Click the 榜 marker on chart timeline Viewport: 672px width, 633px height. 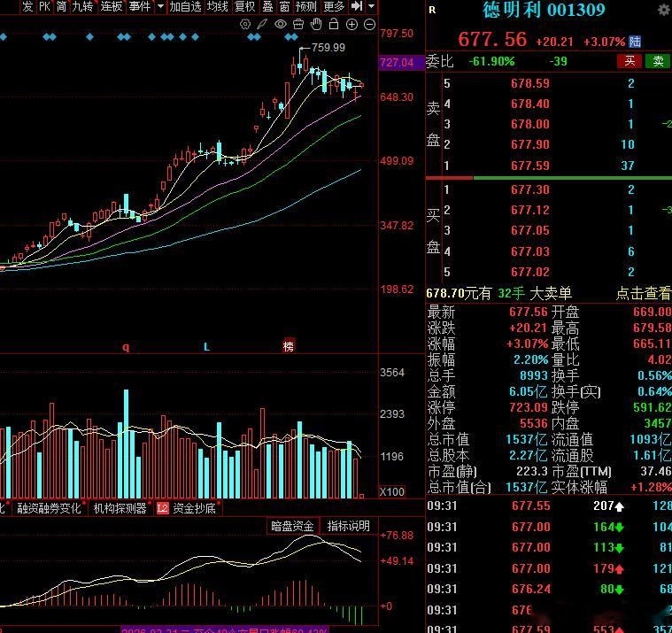289,346
